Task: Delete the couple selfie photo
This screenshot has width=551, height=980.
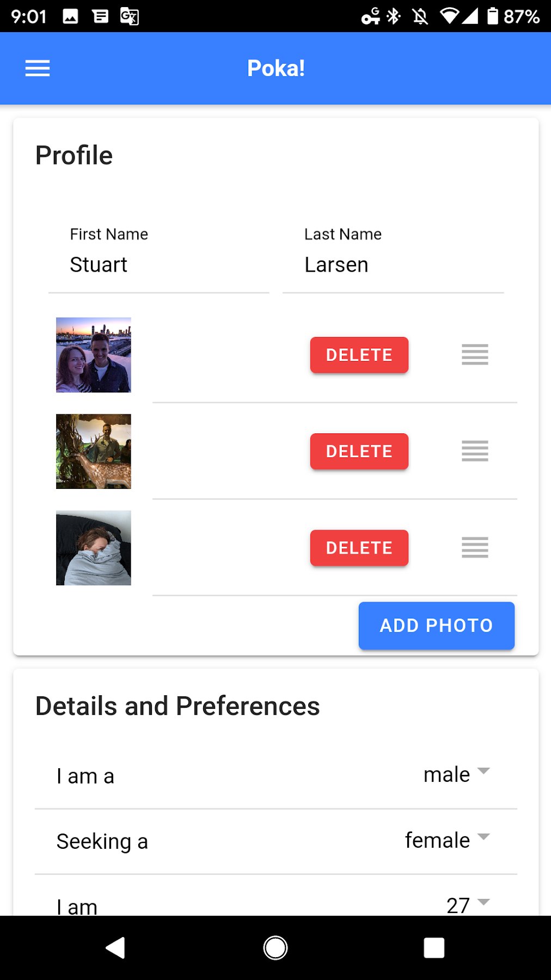Action: click(359, 355)
